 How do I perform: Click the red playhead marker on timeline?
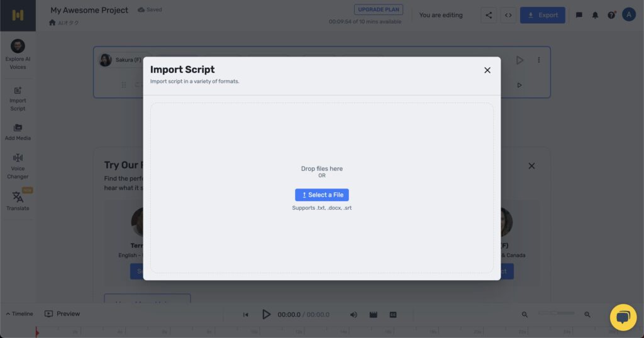(x=36, y=332)
